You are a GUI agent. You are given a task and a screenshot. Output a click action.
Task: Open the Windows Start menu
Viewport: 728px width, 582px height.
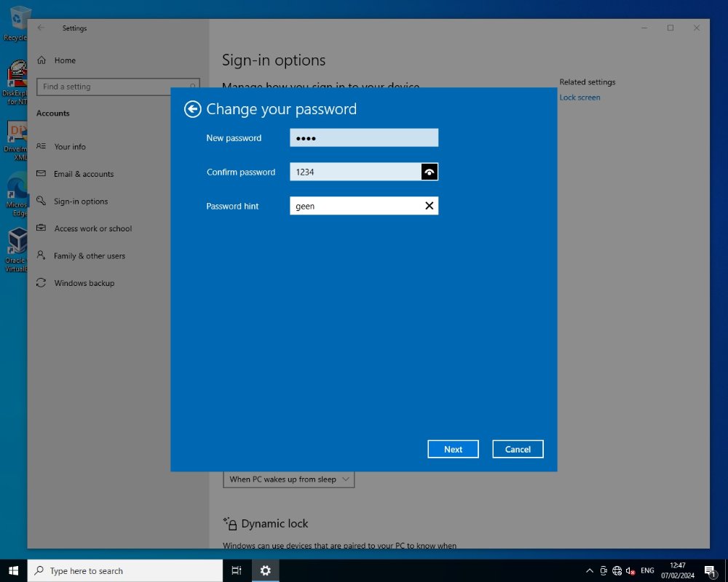point(13,570)
